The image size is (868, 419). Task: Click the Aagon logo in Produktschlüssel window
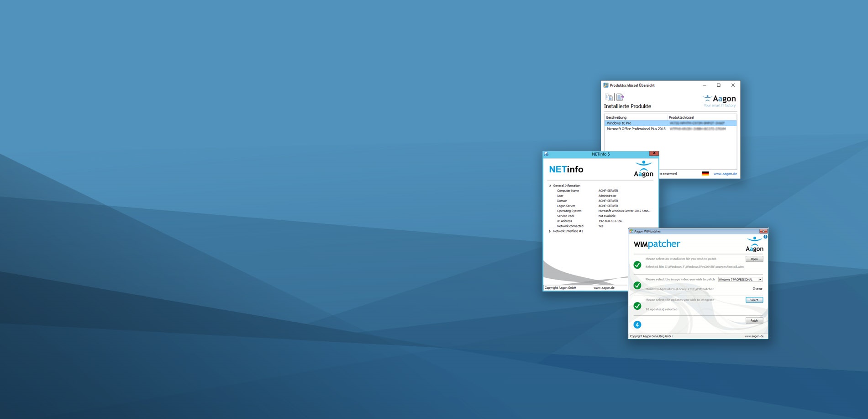tap(720, 101)
